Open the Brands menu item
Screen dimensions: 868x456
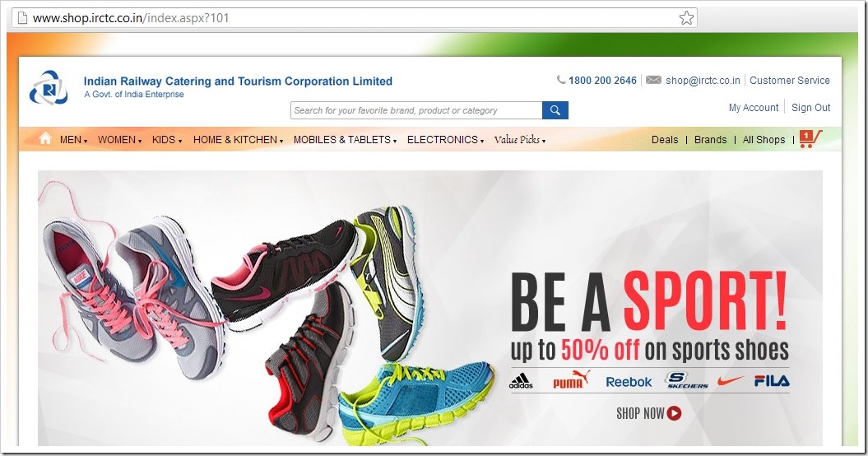coord(710,140)
